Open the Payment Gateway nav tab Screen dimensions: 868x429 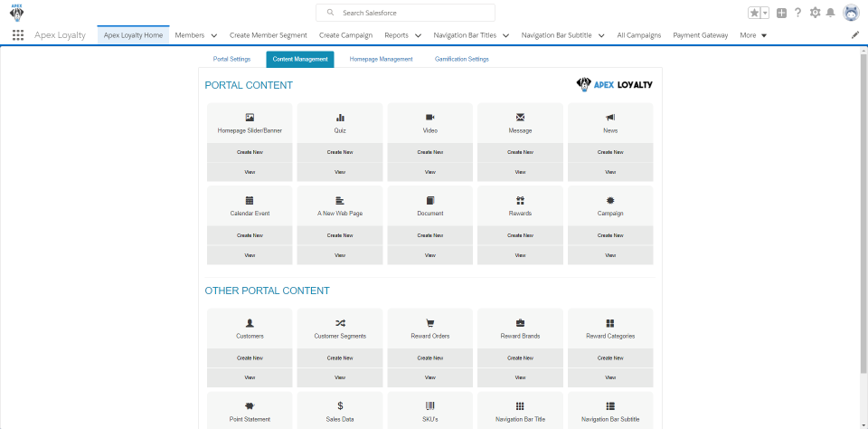700,35
